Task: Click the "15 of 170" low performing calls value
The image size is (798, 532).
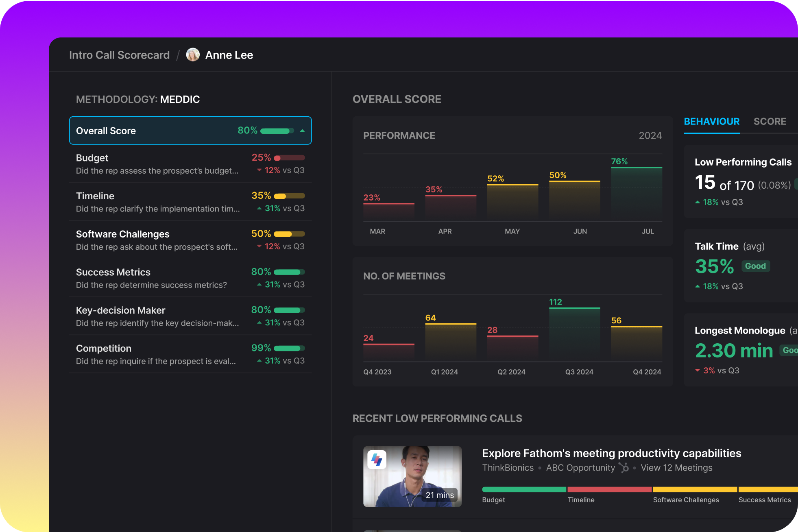Action: (724, 183)
